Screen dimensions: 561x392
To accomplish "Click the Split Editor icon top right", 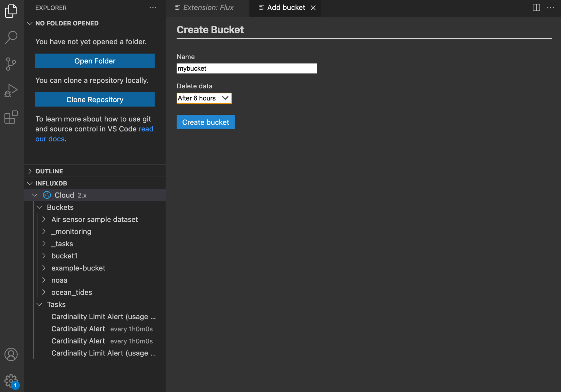I will [x=536, y=7].
